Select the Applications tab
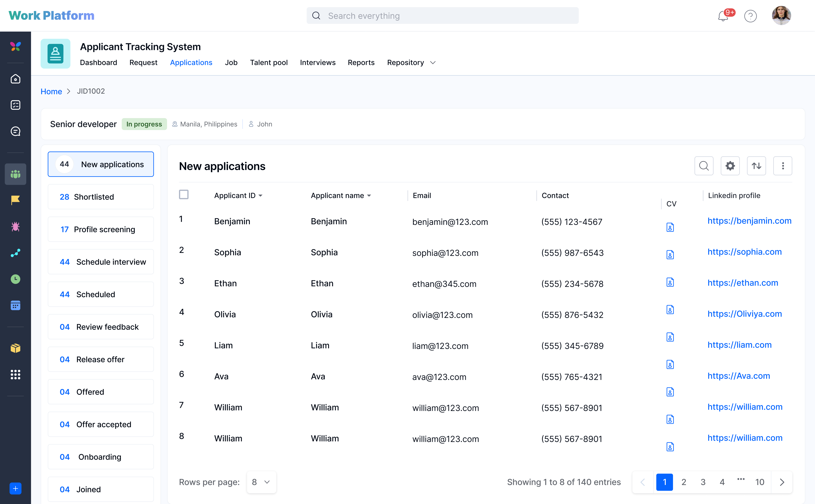The height and width of the screenshot is (504, 815). (191, 63)
